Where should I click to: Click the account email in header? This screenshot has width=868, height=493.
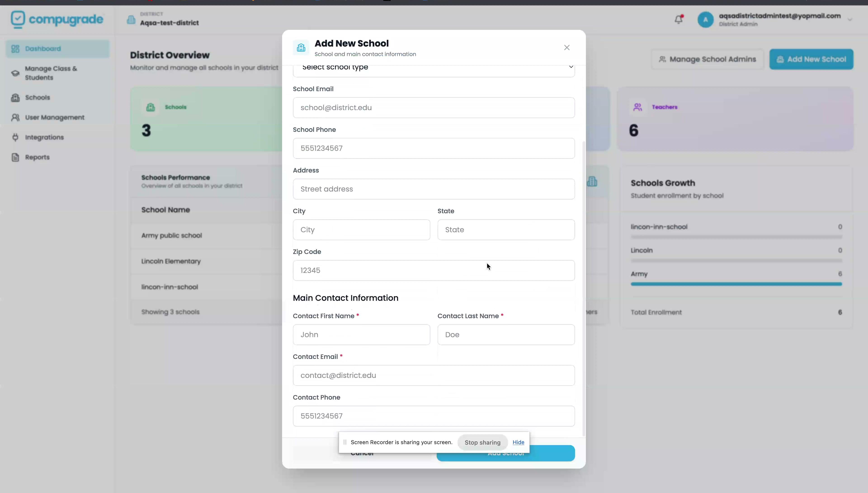click(780, 16)
